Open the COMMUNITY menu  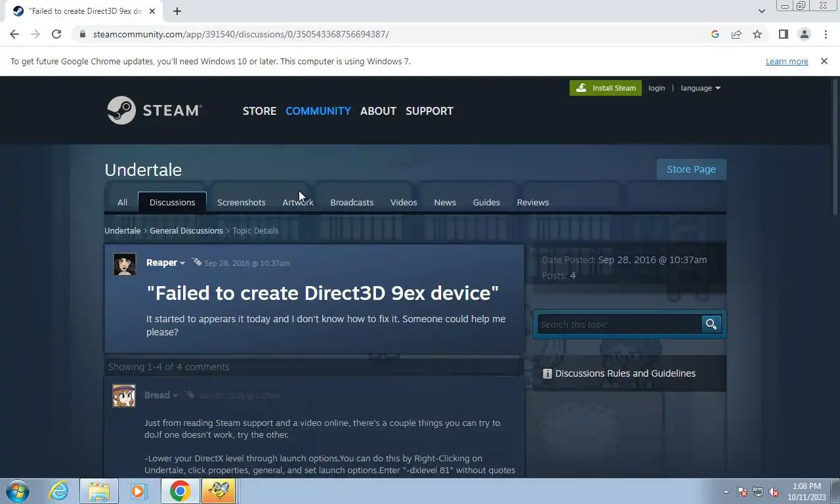[318, 111]
